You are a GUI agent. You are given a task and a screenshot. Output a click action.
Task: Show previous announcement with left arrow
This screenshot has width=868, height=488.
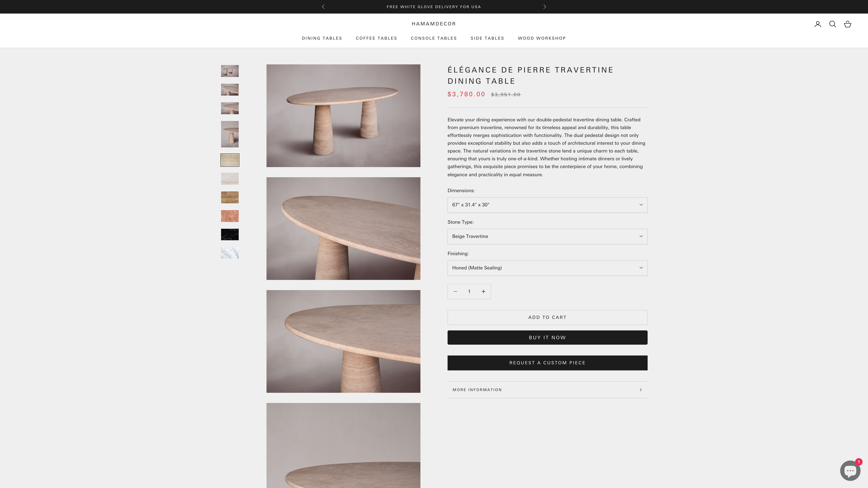click(x=323, y=7)
